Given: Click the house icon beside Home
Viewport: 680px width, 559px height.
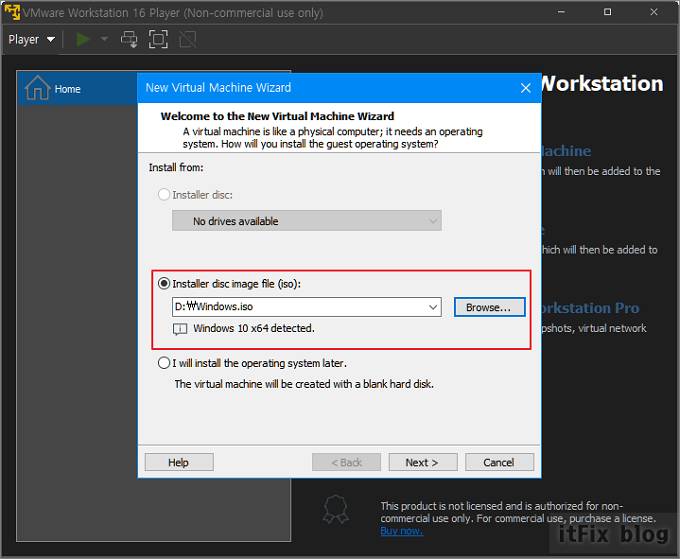Looking at the screenshot, I should pyautogui.click(x=37, y=88).
